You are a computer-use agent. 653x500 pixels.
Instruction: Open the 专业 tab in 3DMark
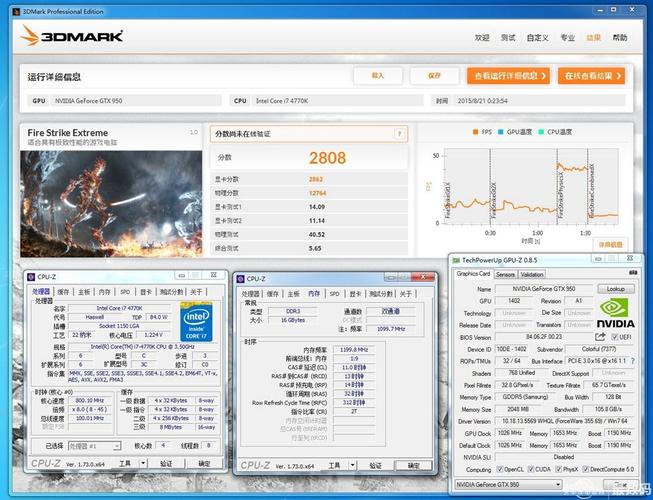pyautogui.click(x=568, y=37)
